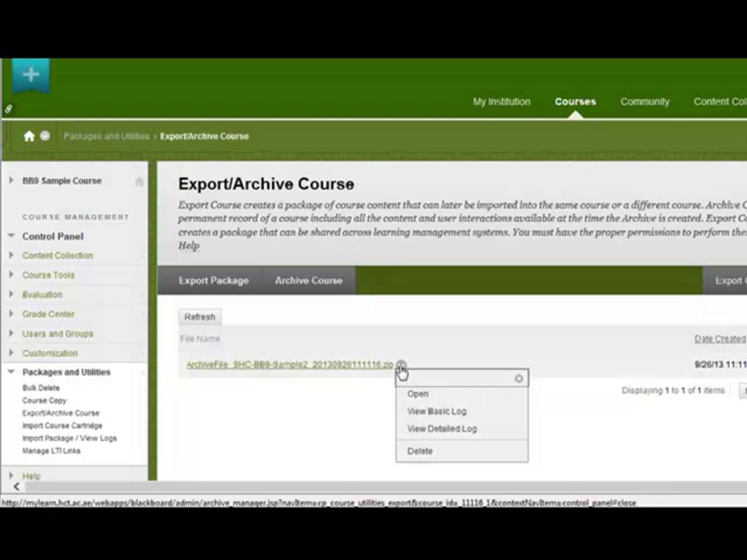This screenshot has width=747, height=560.
Task: Click the Users and Groups sidebar link
Action: click(57, 334)
